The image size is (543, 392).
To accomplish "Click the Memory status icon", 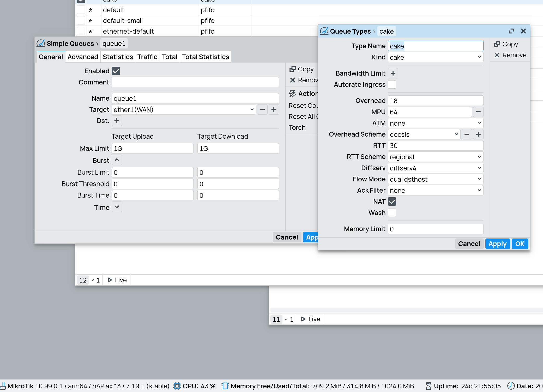I will click(225, 386).
